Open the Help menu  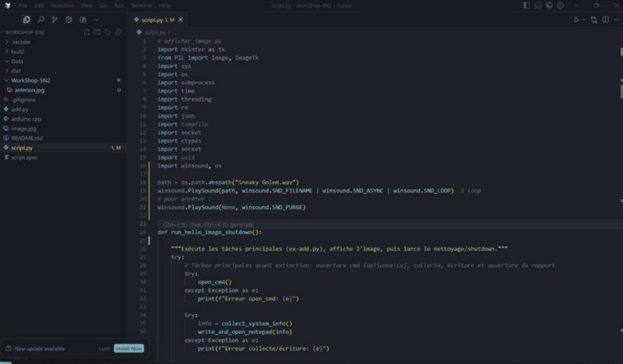click(164, 6)
